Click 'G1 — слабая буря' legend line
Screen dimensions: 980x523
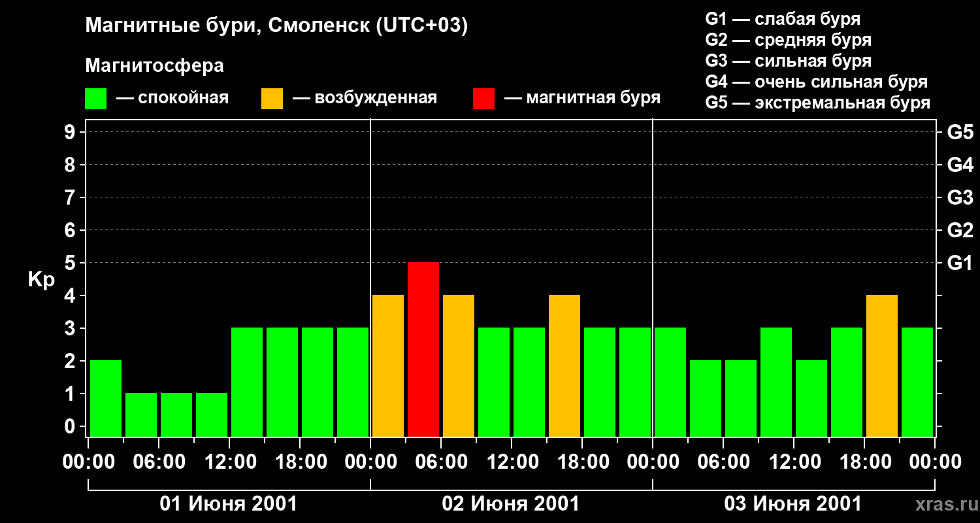(783, 19)
